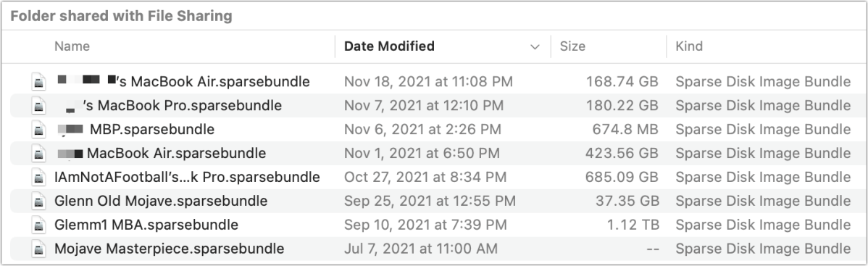Click the MBP.sparsebundle disk image icon

point(38,130)
